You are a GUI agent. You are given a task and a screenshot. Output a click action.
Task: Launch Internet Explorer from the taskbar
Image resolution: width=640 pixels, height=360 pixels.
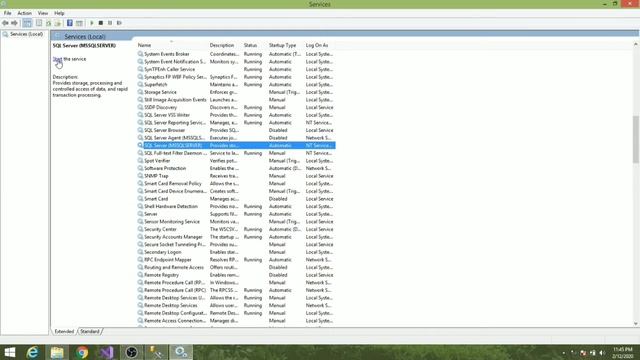33,352
